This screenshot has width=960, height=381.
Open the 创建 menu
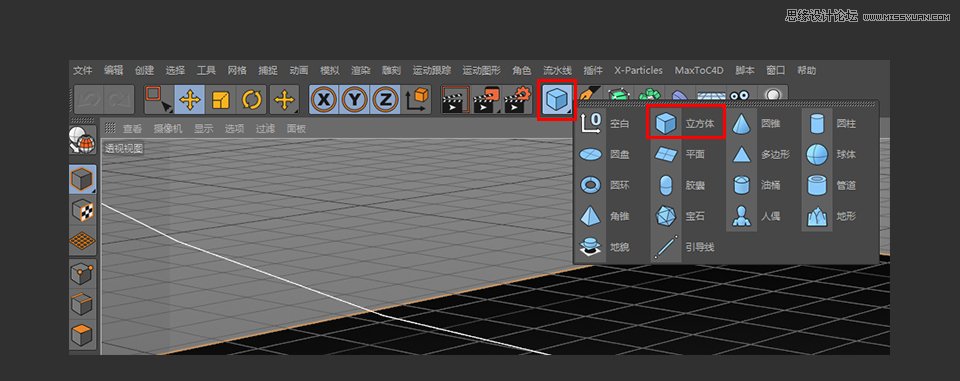144,70
